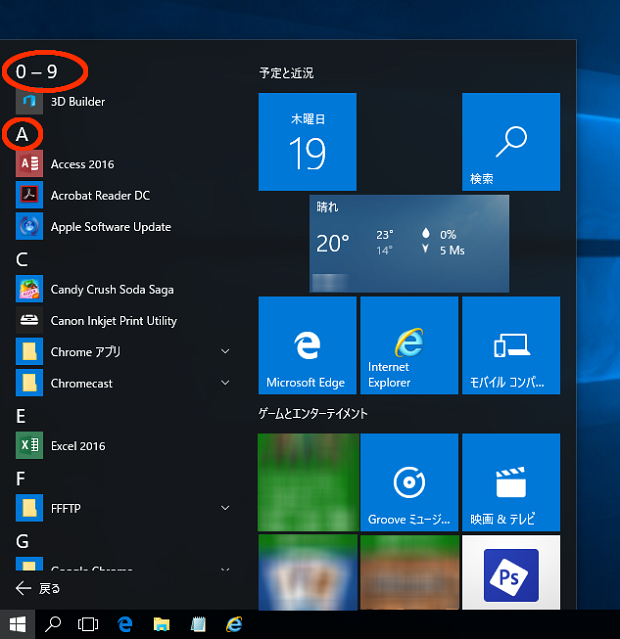Click the Chromecast folder icon

(x=29, y=383)
